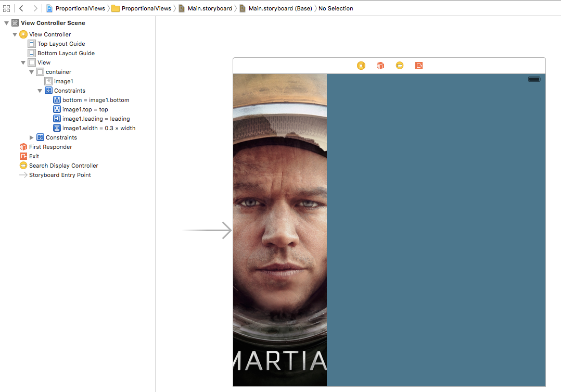Screen dimensions: 561x392
Task: Click the container's Constraints group icon
Action: [x=49, y=91]
